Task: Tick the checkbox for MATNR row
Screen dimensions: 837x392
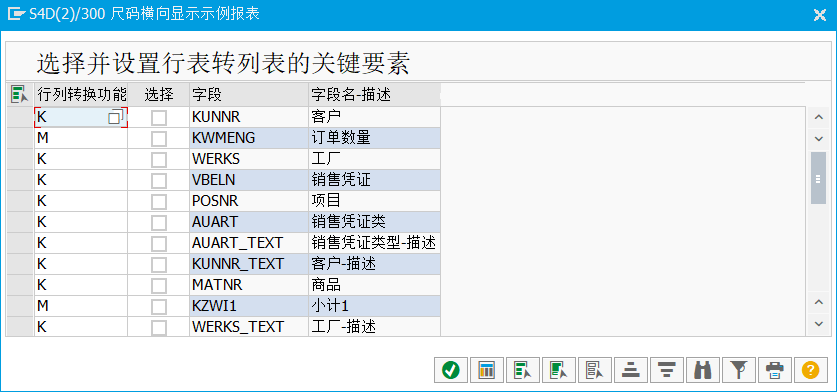Action: pyautogui.click(x=159, y=285)
